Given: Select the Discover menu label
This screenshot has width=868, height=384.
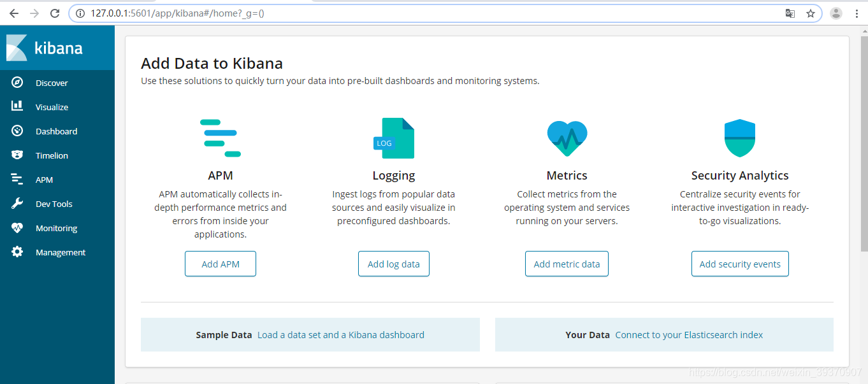Looking at the screenshot, I should tap(52, 83).
